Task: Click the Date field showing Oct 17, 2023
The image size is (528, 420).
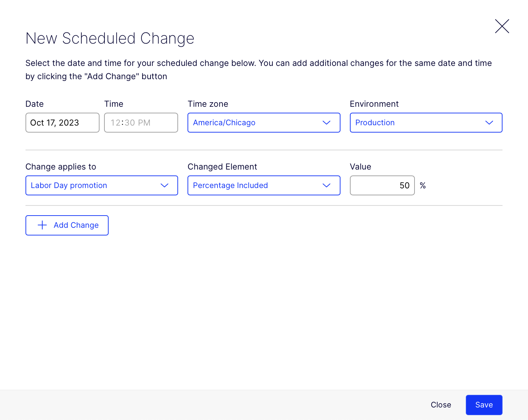Action: [62, 122]
